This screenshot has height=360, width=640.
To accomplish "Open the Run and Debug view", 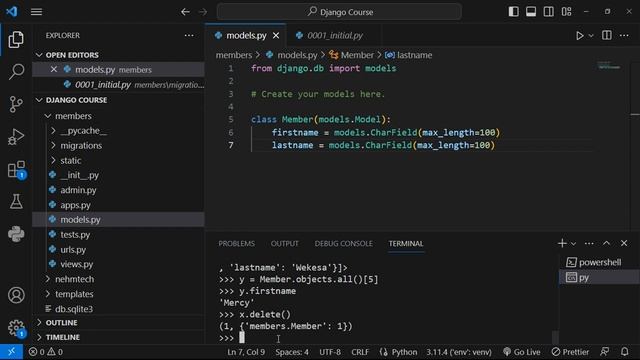I will coord(16,137).
